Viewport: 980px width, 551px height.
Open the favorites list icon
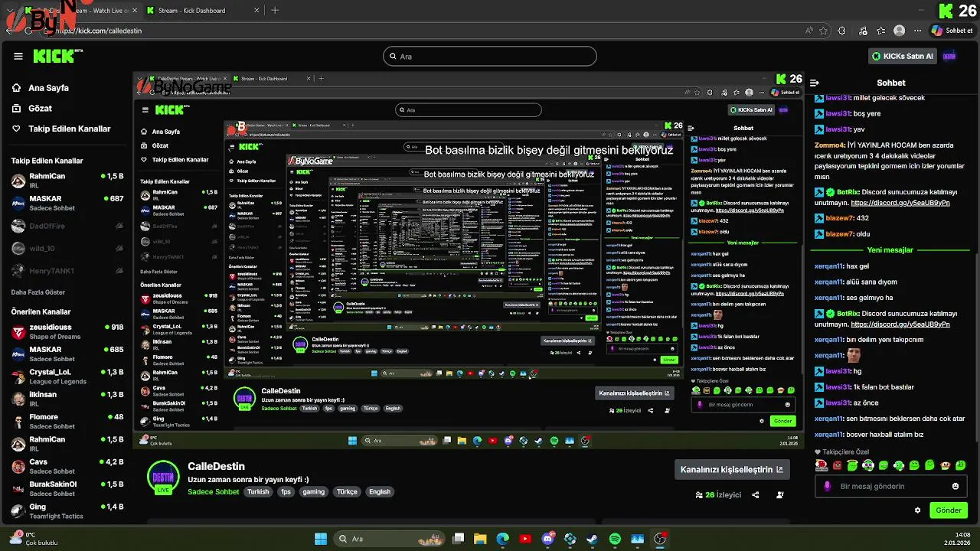(880, 31)
